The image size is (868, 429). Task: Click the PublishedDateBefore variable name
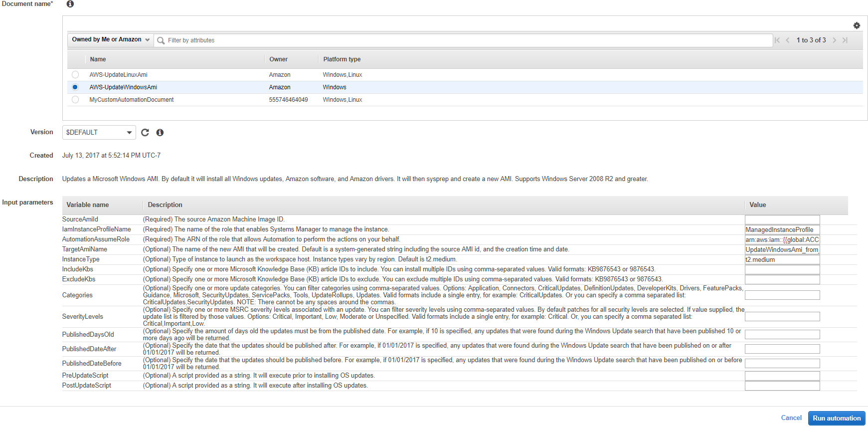(92, 364)
